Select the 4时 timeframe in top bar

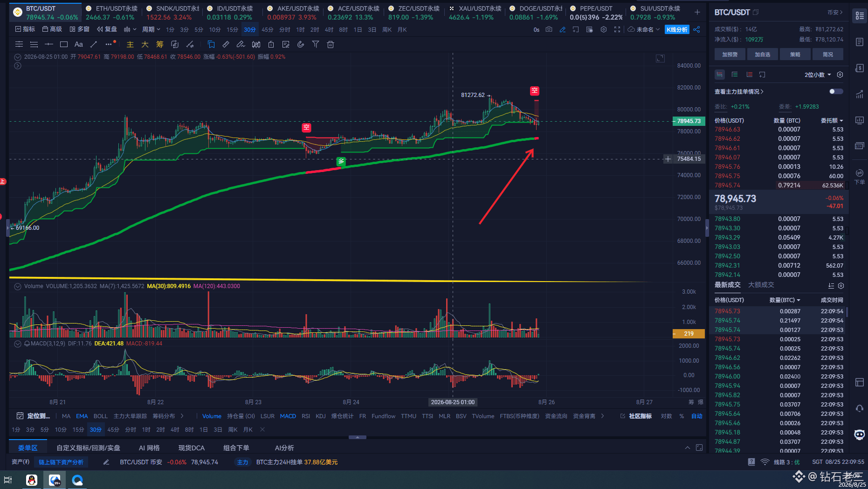(329, 29)
